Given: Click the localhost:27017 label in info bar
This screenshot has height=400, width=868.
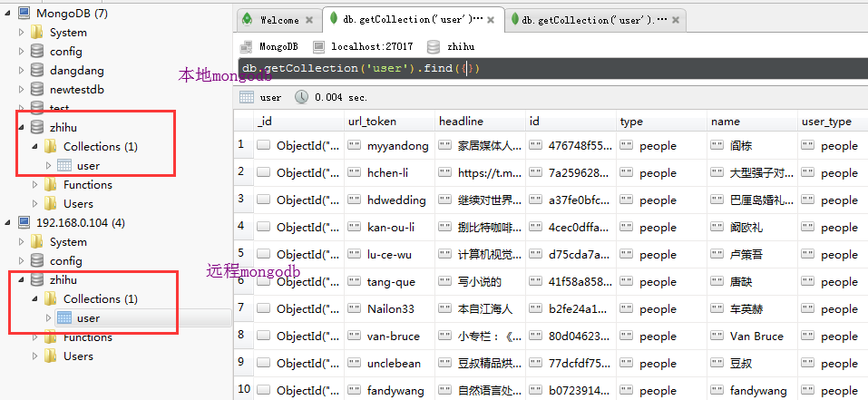Looking at the screenshot, I should pyautogui.click(x=372, y=47).
